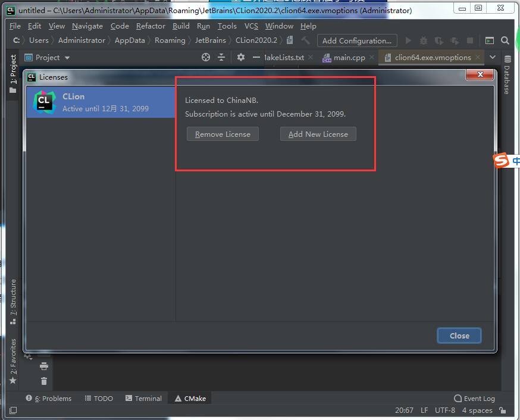Click cursor position 20:67 in status bar
Image resolution: width=520 pixels, height=420 pixels.
404,410
